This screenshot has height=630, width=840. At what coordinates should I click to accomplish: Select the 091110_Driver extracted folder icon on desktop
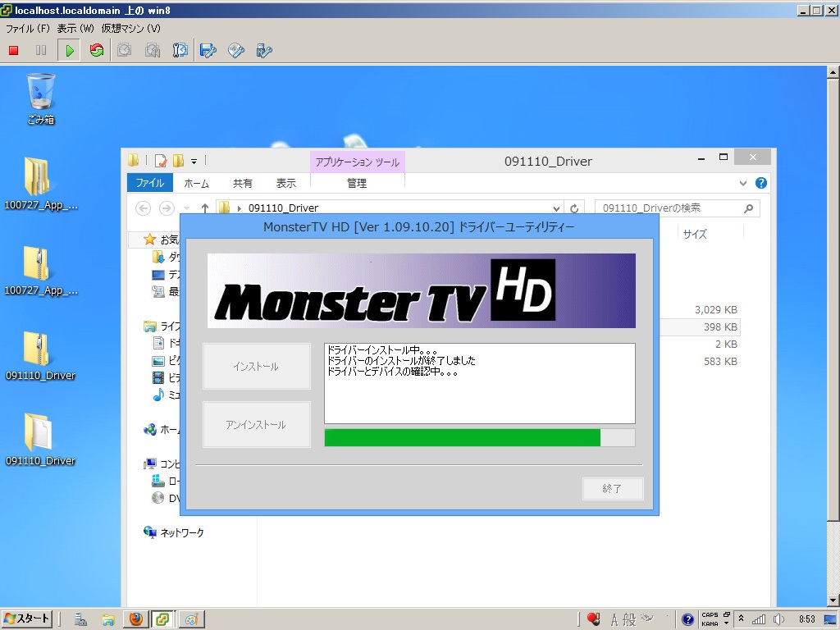pos(41,440)
